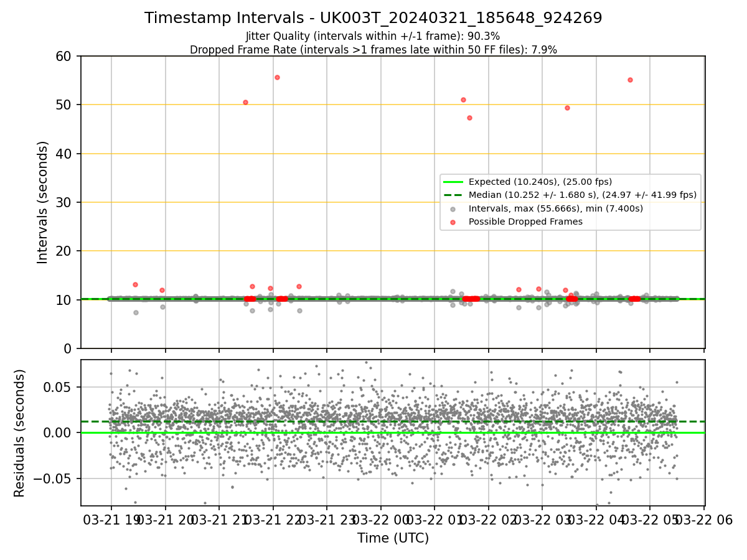Viewport: 747px width, 560px height.
Task: Click the 'Expected (10.240s), (25.00 fps)' legend entry
Action: [540, 182]
